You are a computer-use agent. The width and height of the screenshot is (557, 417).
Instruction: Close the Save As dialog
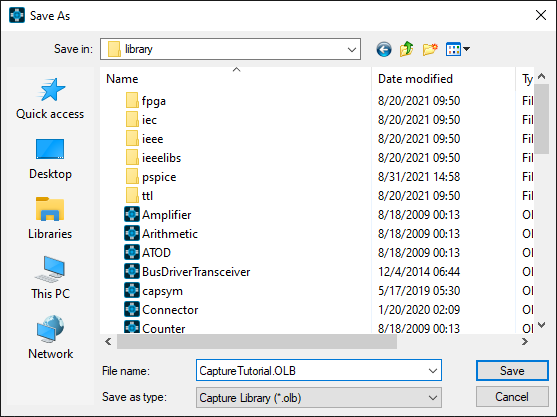coord(541,15)
